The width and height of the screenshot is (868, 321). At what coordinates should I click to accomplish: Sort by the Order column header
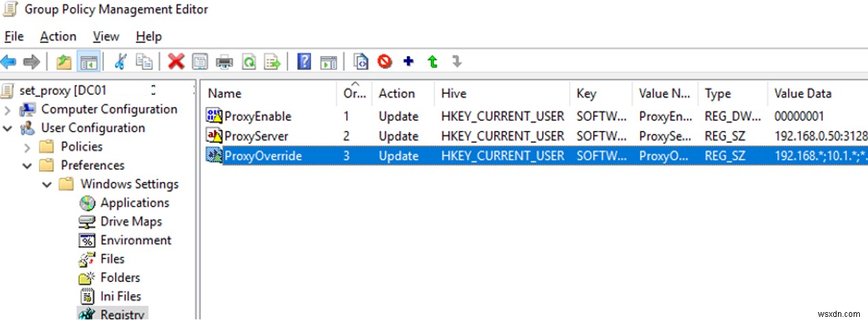click(x=355, y=94)
